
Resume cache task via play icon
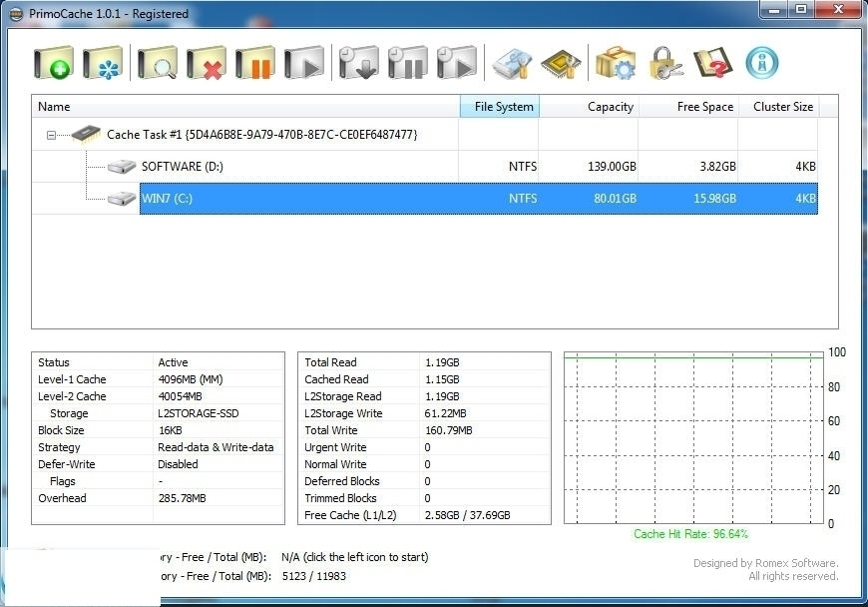point(304,63)
